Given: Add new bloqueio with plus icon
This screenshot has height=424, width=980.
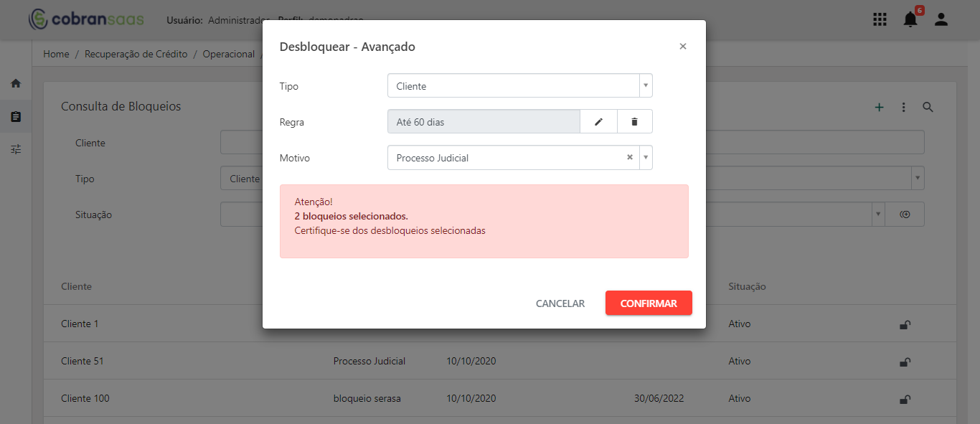Looking at the screenshot, I should click(879, 108).
